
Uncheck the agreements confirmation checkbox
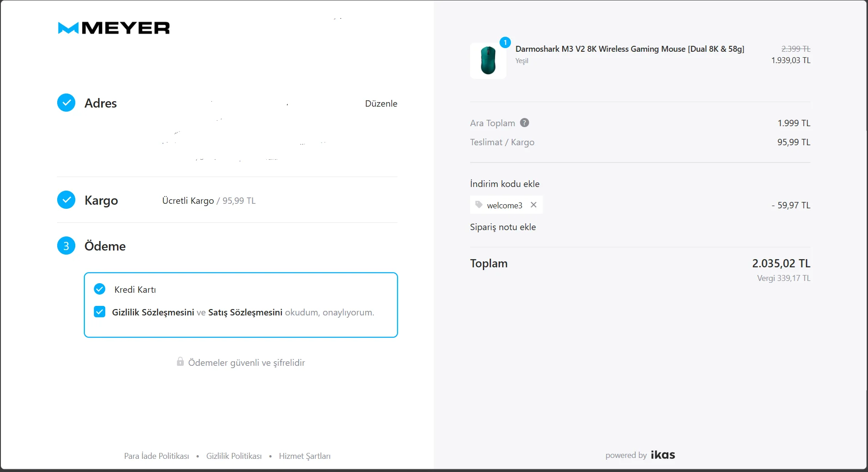[x=99, y=312]
